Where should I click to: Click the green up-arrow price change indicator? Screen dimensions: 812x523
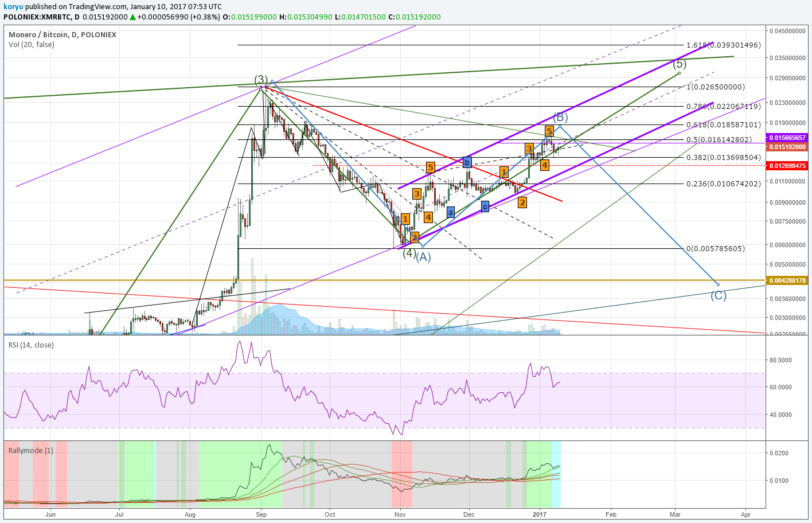pyautogui.click(x=133, y=17)
